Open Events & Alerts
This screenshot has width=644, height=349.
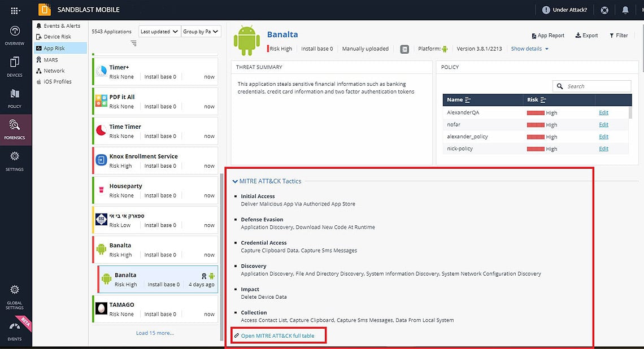tap(62, 26)
